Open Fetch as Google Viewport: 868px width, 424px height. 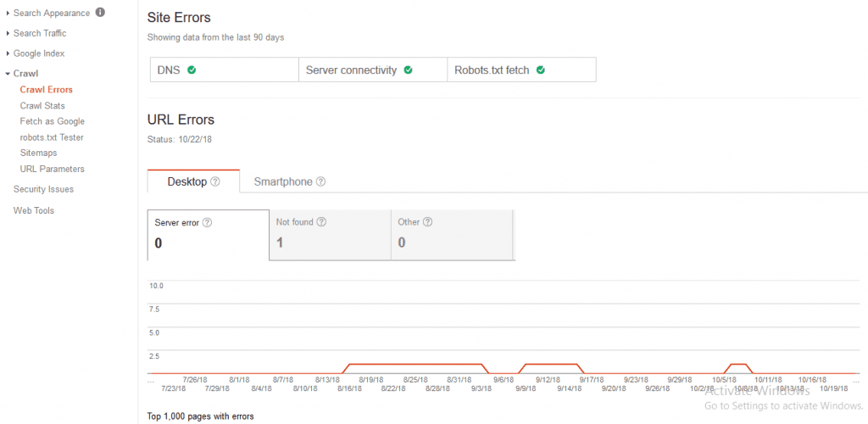coord(52,121)
